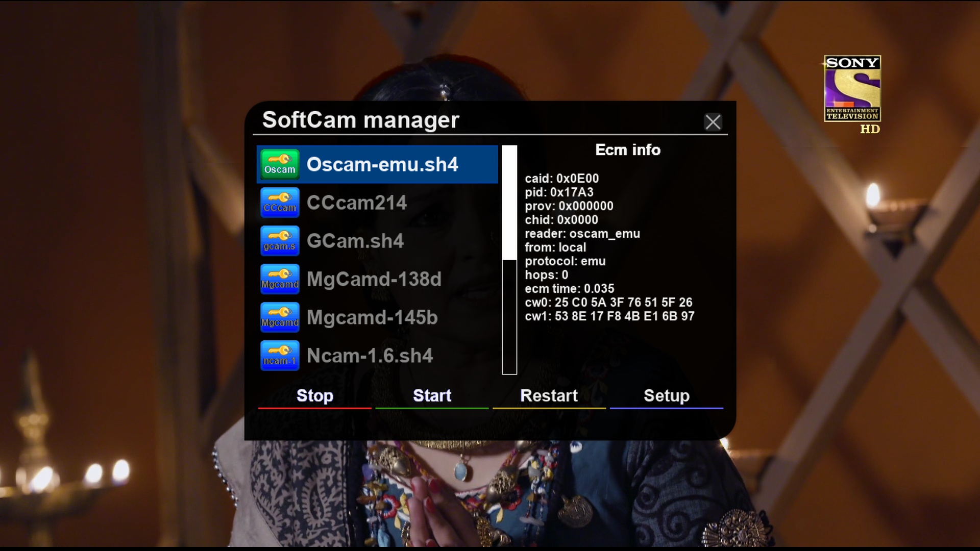The image size is (980, 551).
Task: Click the gcam.s key icon
Action: click(280, 241)
